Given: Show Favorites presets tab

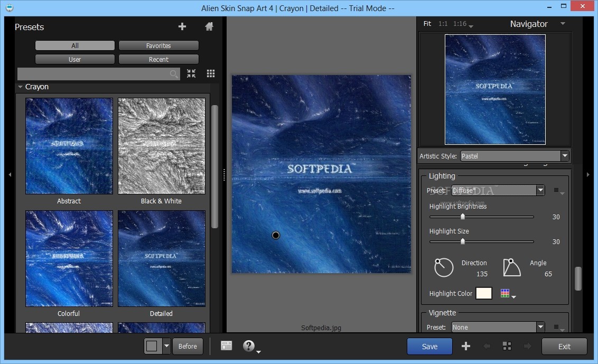Looking at the screenshot, I should tap(158, 45).
